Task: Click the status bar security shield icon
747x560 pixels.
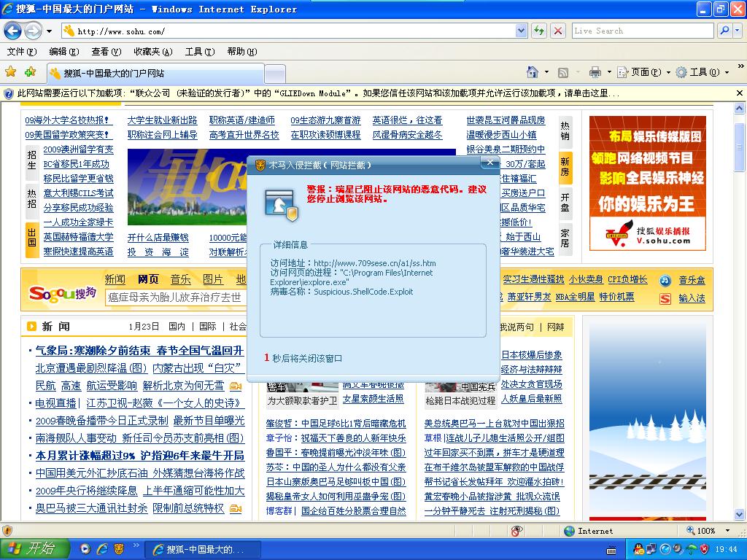Action: point(7,531)
